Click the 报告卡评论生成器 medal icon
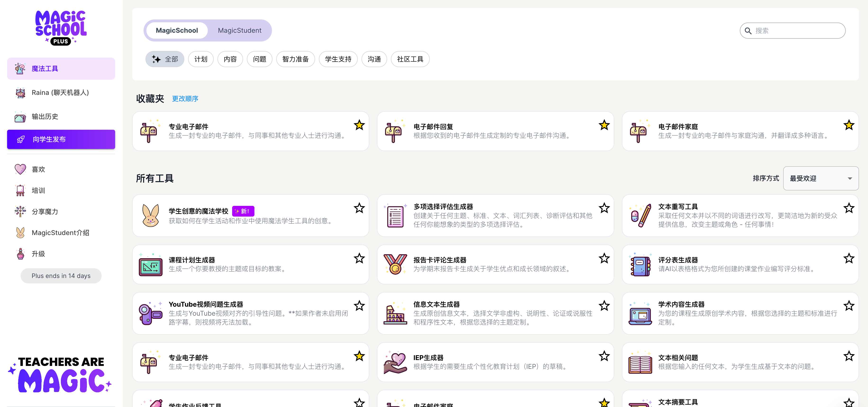This screenshot has width=868, height=407. point(395,265)
